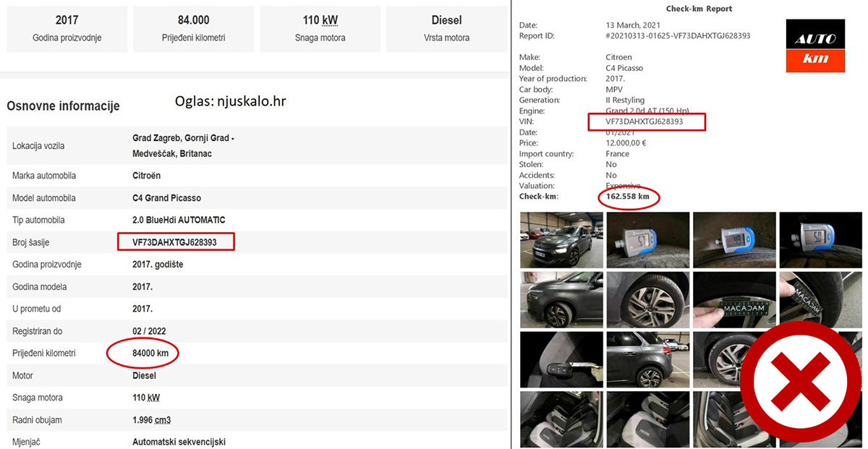Click the Report ID number
The height and width of the screenshot is (449, 868).
click(677, 35)
